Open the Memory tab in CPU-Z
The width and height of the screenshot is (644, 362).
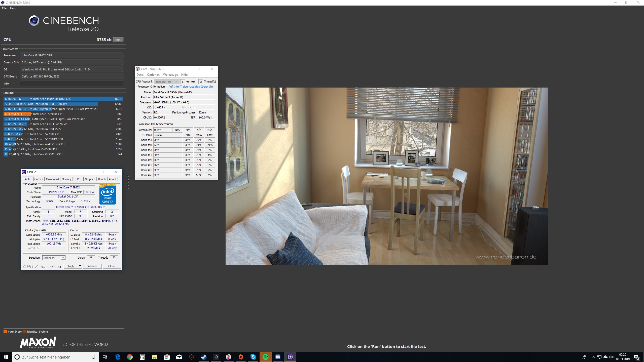click(x=66, y=179)
